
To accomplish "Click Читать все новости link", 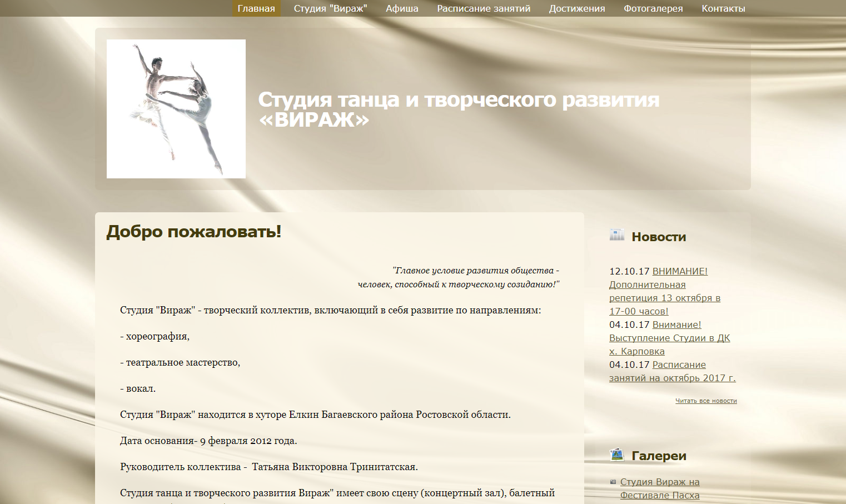I will (x=706, y=401).
